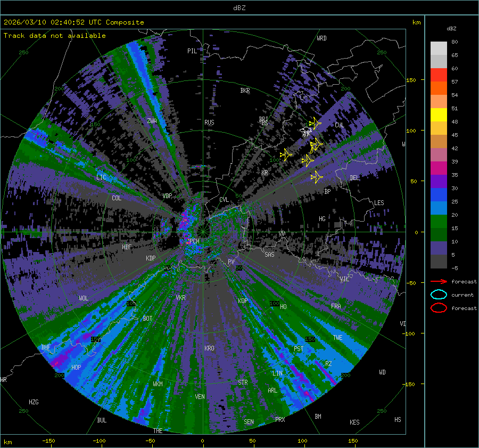Select yellow aircraft icon beside CUL label

[315, 123]
